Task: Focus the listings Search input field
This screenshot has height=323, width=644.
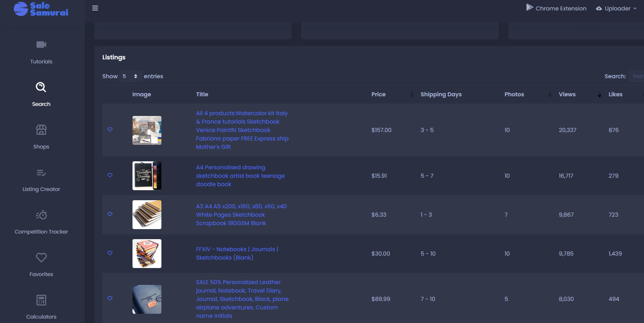Action: (636, 76)
